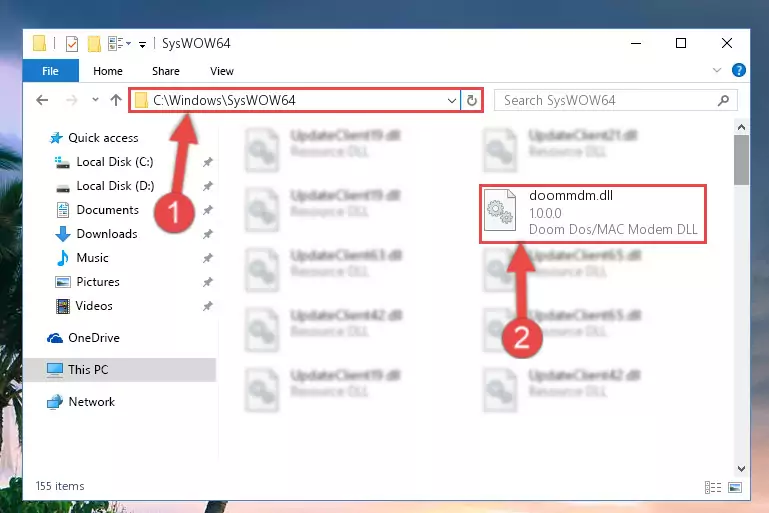Screen dimensions: 769x513
Task: Click the New Folder icon in quick access toolbar
Action: [x=94, y=44]
